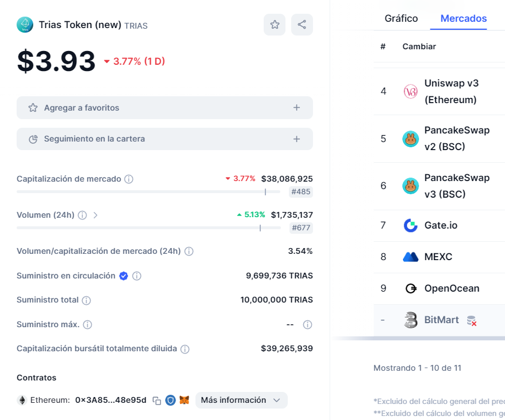
Task: Click the 3.54% ratio value
Action: coord(300,251)
